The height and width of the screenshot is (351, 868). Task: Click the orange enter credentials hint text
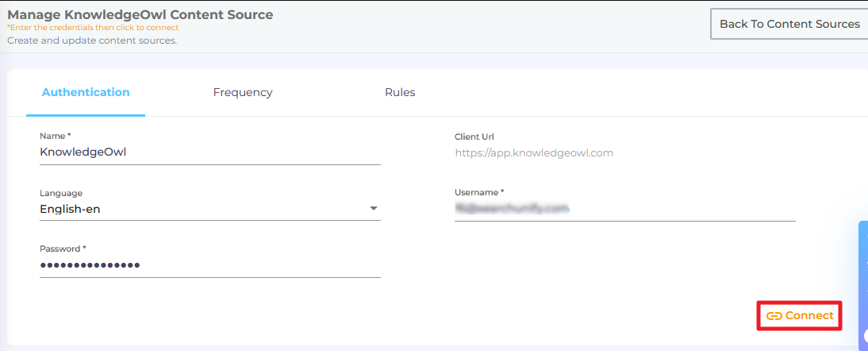click(93, 28)
